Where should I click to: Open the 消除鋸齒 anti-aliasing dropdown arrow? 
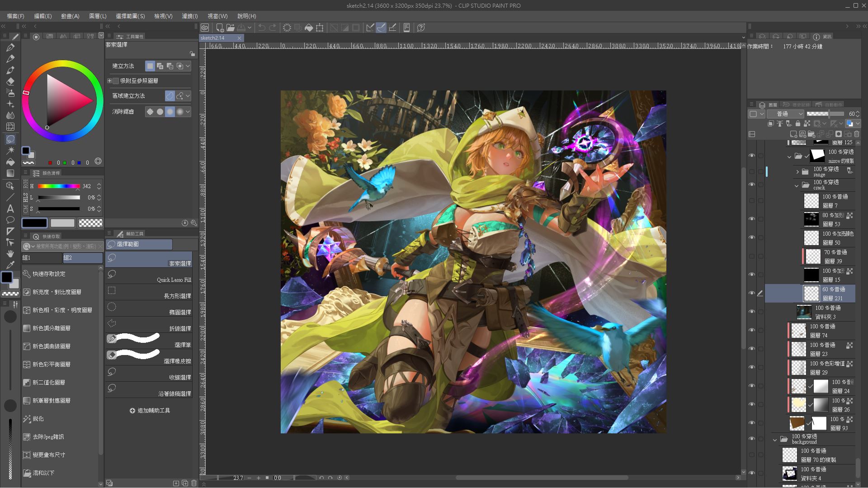(x=188, y=112)
